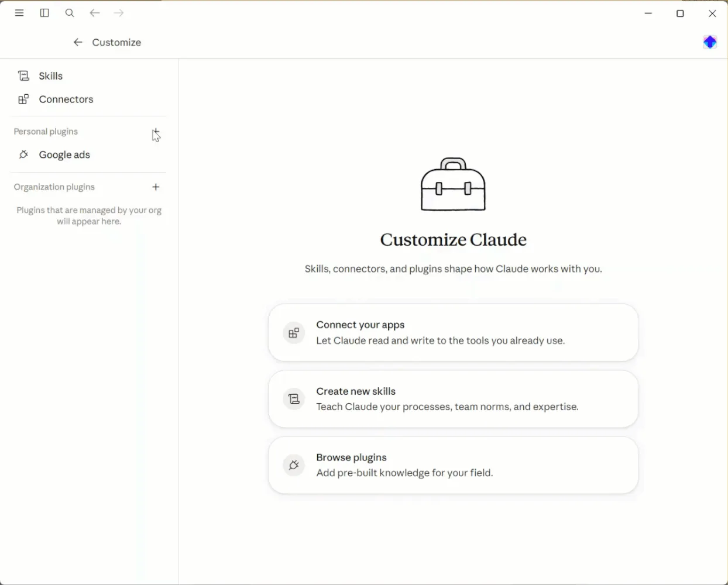Viewport: 728px width, 585px height.
Task: Go back with the title bar arrow
Action: pos(94,13)
